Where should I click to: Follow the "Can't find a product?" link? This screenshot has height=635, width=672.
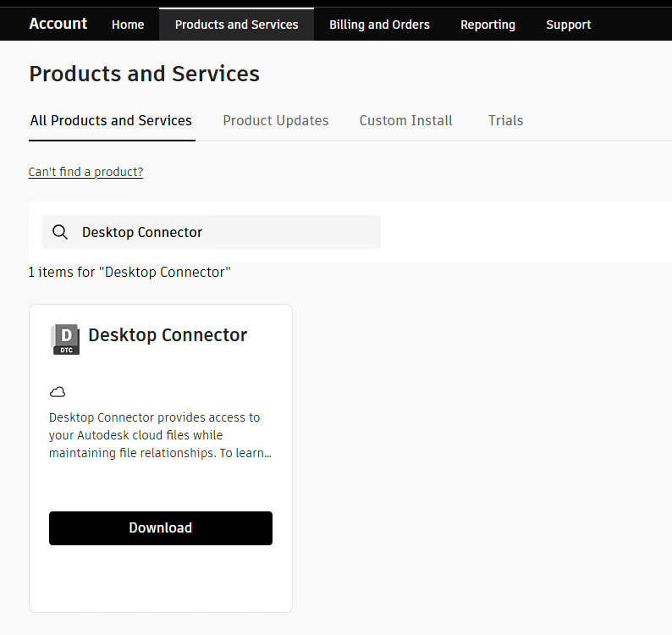(85, 172)
